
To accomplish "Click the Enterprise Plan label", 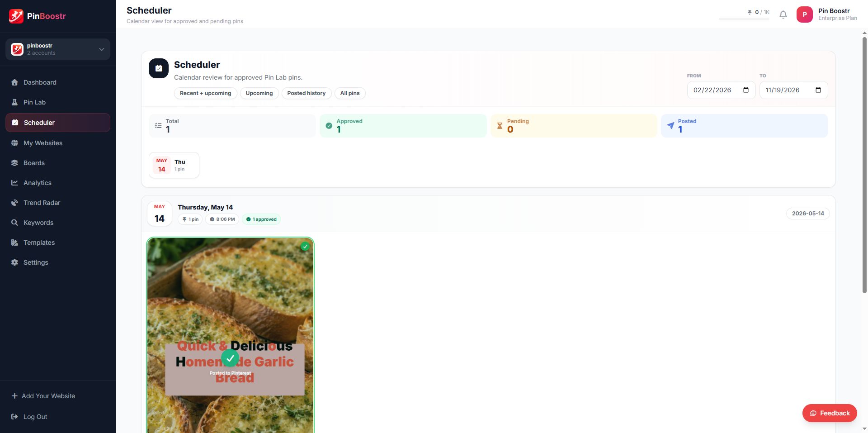I will pos(837,18).
